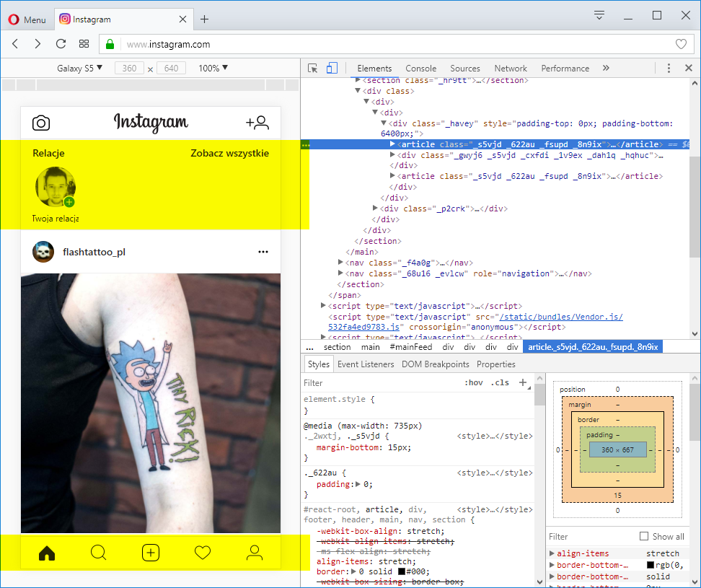Switch to Elements panel tab
701x588 pixels.
(374, 69)
